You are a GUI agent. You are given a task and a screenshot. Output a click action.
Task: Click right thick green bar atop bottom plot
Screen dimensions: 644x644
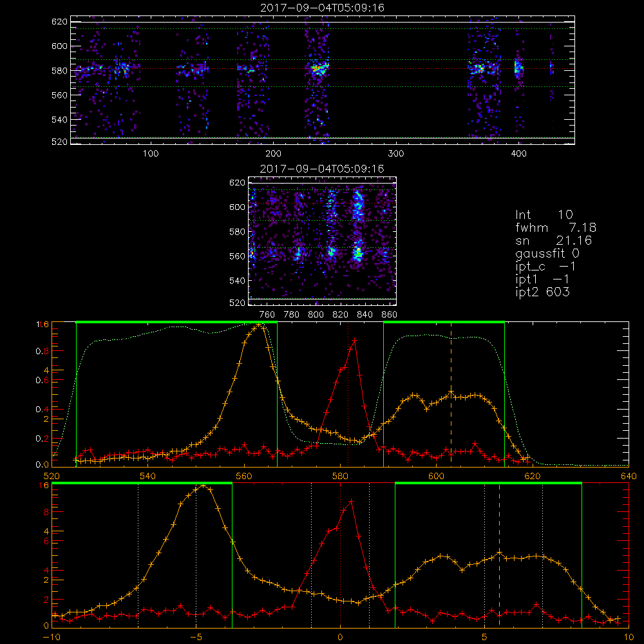point(488,483)
